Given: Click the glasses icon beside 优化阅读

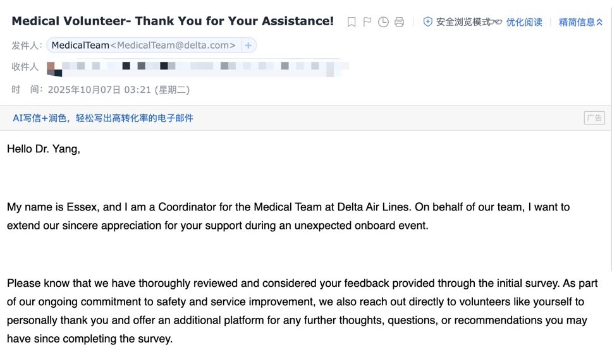Looking at the screenshot, I should [496, 22].
